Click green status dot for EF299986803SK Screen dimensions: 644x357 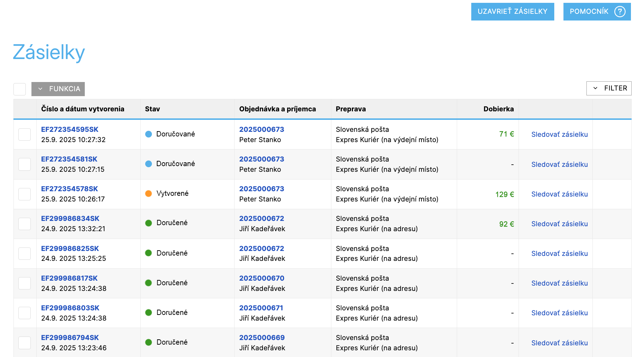pos(149,312)
